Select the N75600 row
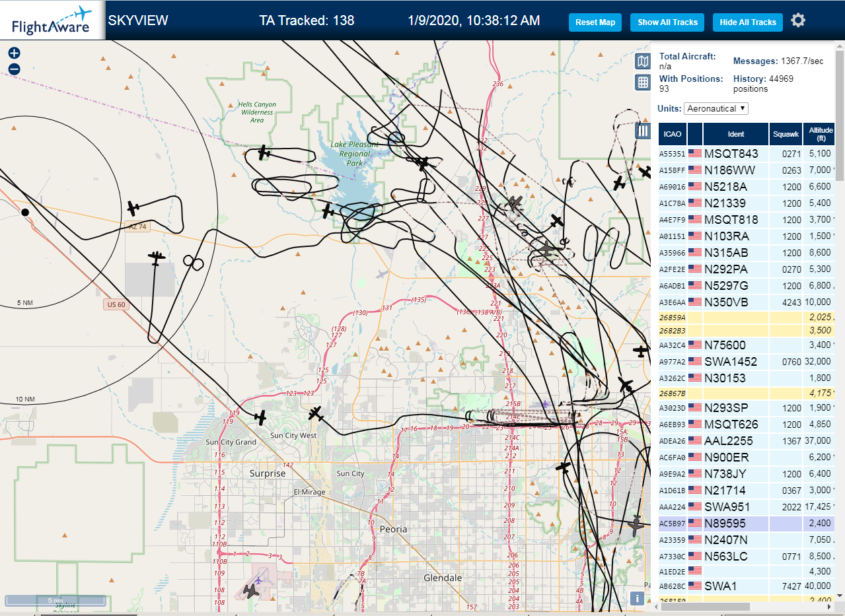This screenshot has width=845, height=616. tap(747, 345)
